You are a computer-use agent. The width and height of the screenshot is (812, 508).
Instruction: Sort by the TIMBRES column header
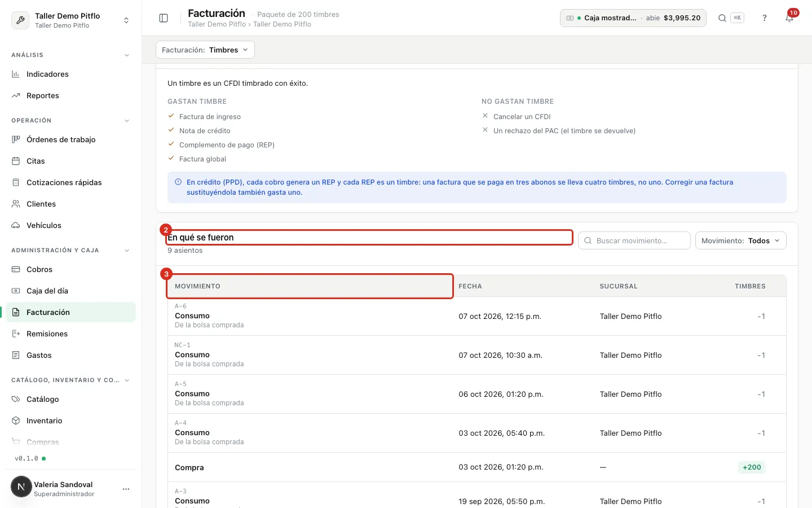click(x=750, y=286)
